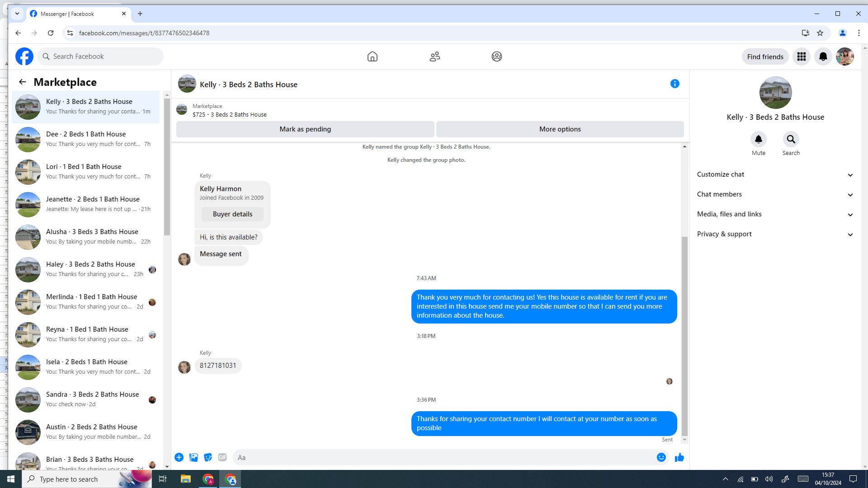Click the Find friends button
868x488 pixels.
pos(765,56)
